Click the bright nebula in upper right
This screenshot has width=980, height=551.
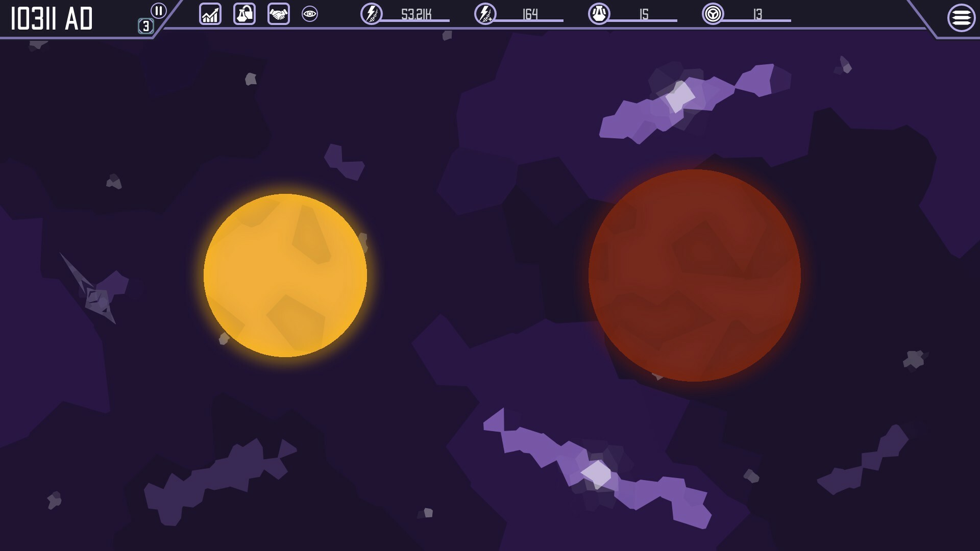(x=680, y=96)
